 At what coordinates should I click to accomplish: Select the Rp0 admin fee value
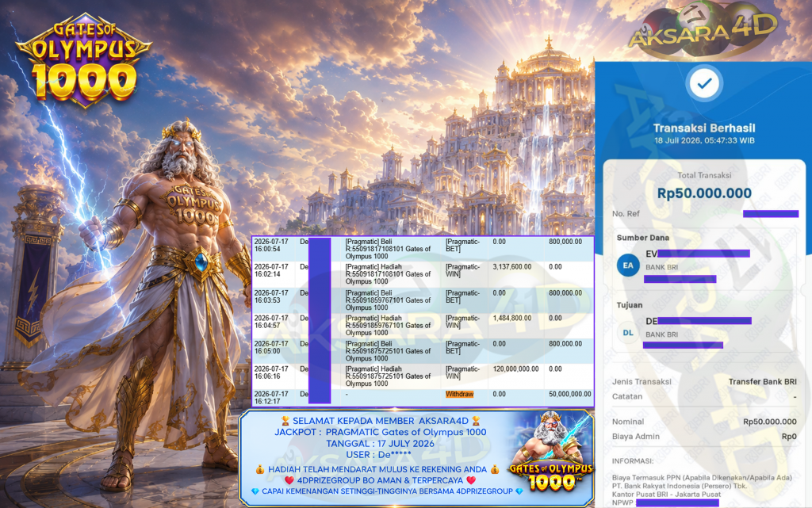pyautogui.click(x=789, y=437)
